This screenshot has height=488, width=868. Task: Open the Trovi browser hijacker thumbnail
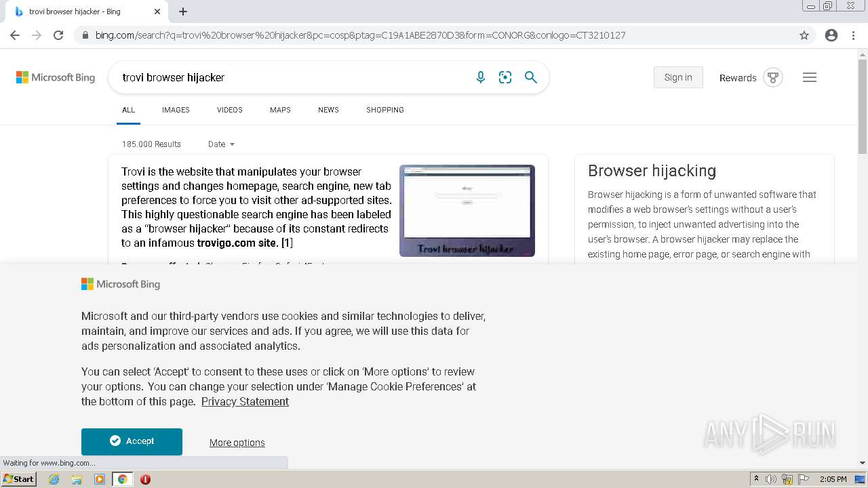467,211
